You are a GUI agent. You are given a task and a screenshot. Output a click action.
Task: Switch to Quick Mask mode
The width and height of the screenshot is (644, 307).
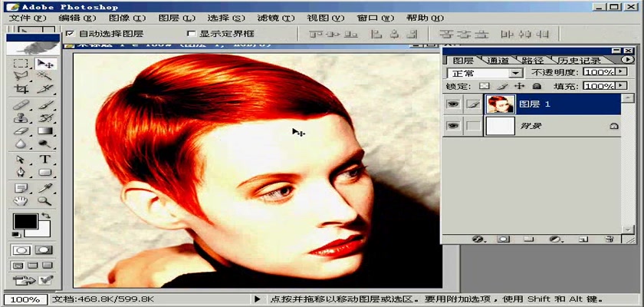tap(44, 250)
